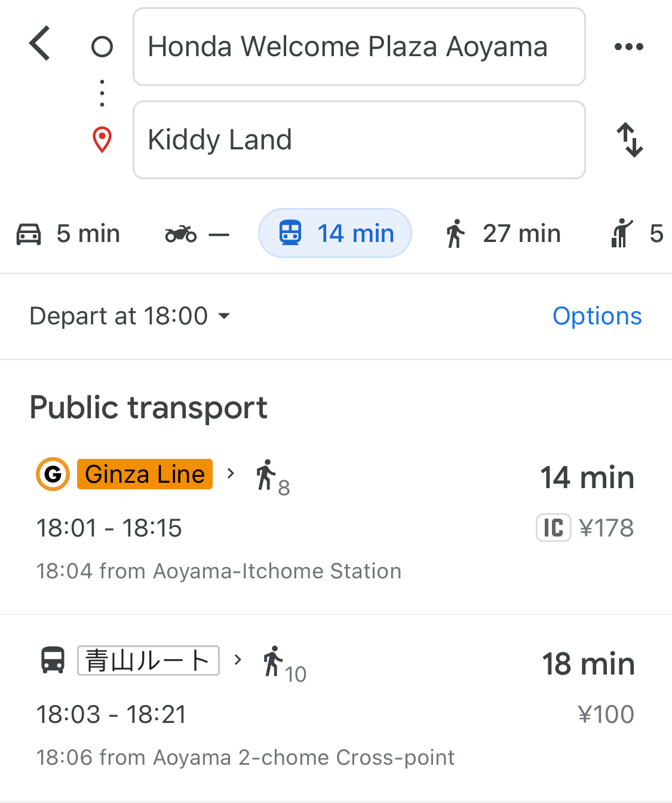672x803 pixels.
Task: Edit Honda Welcome Plaza Aoyama origin field
Action: [x=359, y=47]
